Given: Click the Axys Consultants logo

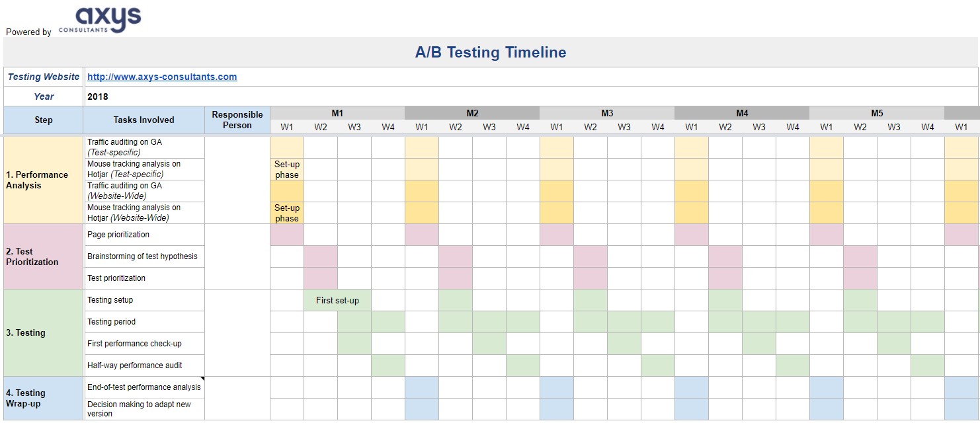Looking at the screenshot, I should tap(99, 20).
